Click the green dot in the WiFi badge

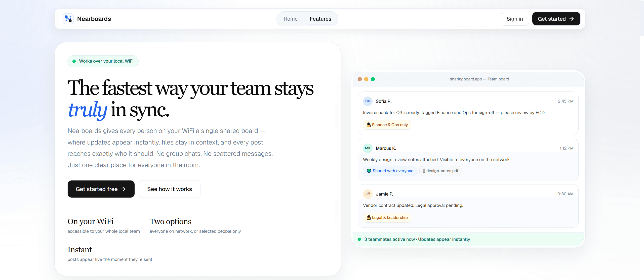[x=74, y=61]
